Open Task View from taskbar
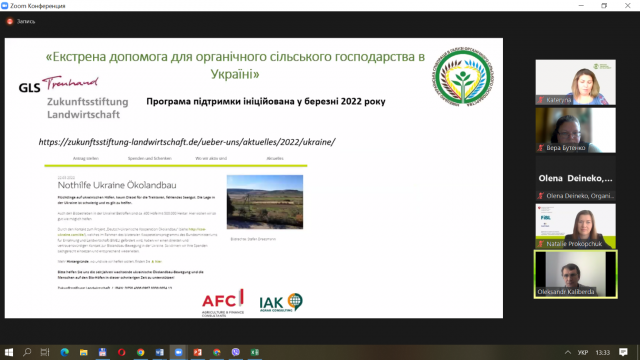This screenshot has width=640, height=360. pyautogui.click(x=45, y=352)
